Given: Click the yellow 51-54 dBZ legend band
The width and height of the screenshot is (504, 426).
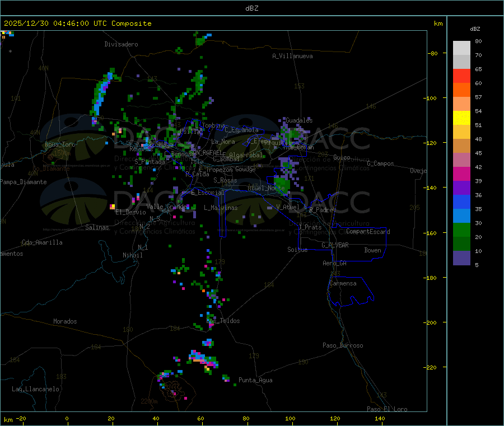Looking at the screenshot, I should [461, 118].
